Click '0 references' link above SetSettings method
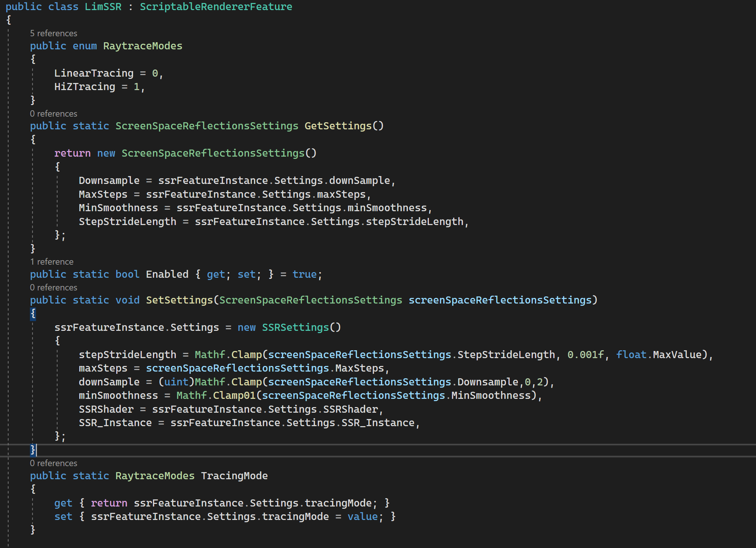The width and height of the screenshot is (756, 548). 53,287
